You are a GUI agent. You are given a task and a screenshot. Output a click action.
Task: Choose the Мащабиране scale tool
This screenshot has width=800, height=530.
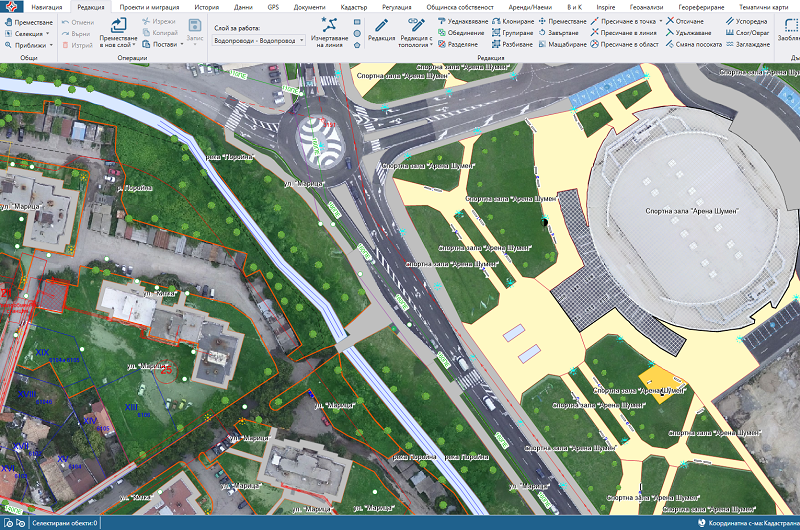[x=562, y=45]
